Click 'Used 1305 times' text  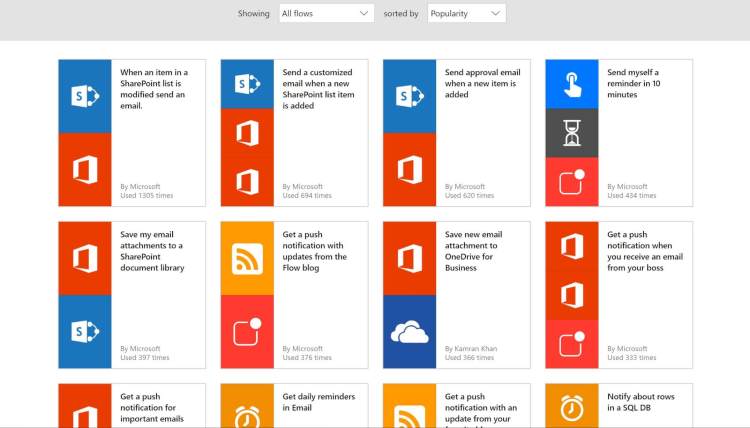pyautogui.click(x=146, y=196)
